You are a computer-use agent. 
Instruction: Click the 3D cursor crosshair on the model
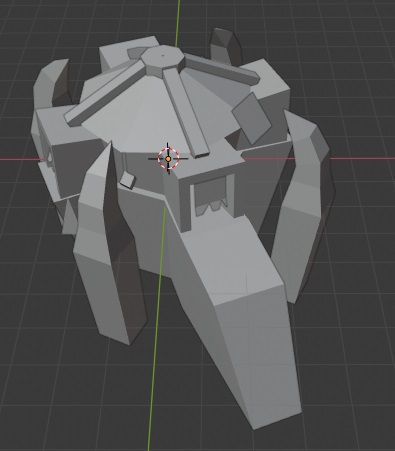[168, 159]
